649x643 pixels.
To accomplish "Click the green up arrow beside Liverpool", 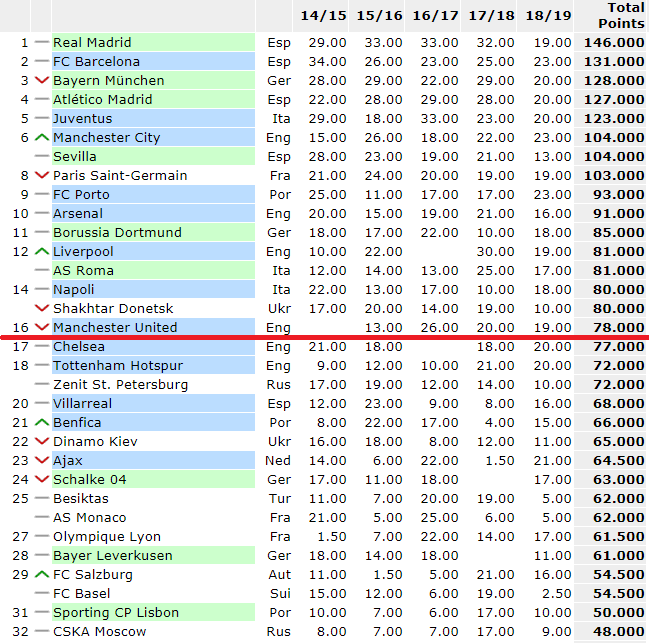I will pos(42,251).
